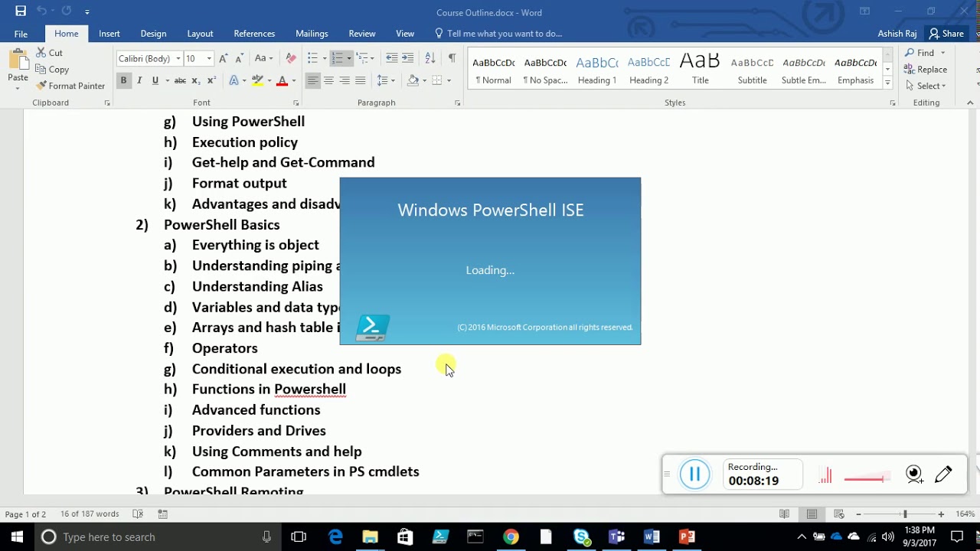Screen dimensions: 980x551
Task: Click the red font color button
Action: [282, 80]
